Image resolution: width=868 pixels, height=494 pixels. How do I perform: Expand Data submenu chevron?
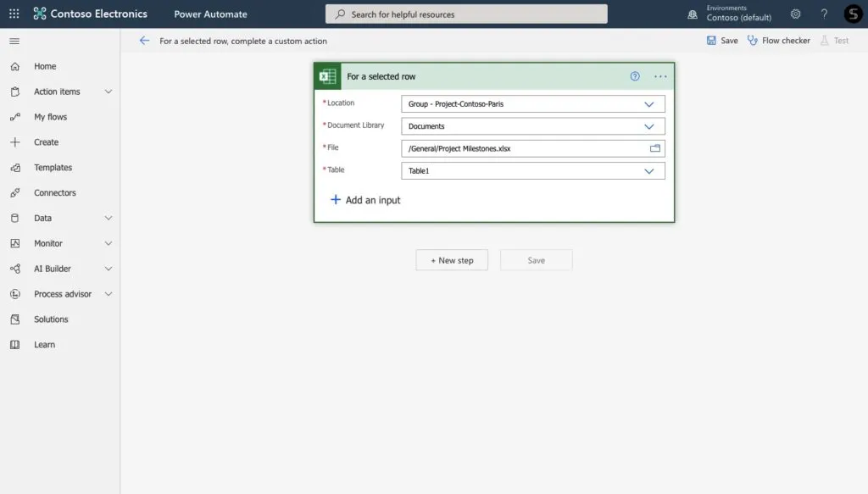108,218
